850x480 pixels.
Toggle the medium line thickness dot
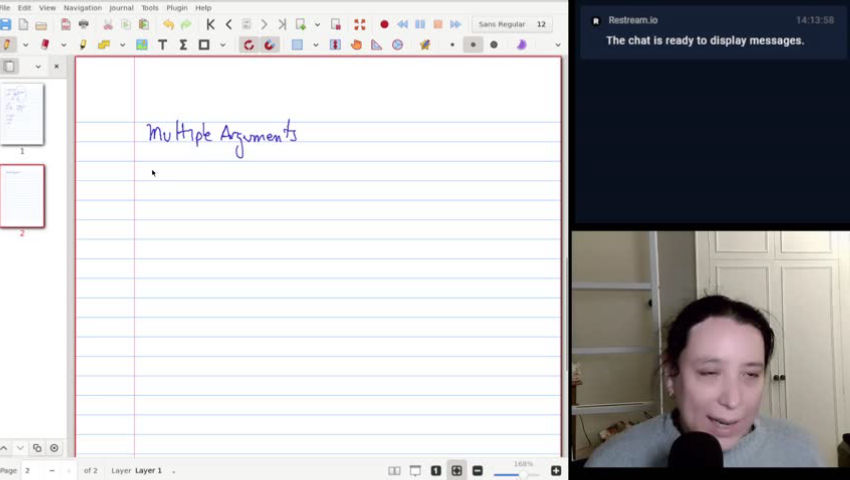pyautogui.click(x=473, y=45)
